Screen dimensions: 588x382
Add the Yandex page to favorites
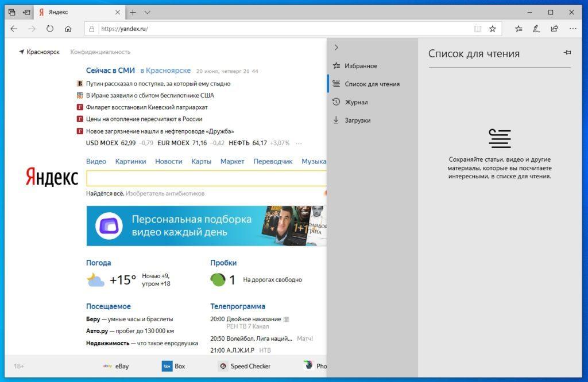point(491,29)
